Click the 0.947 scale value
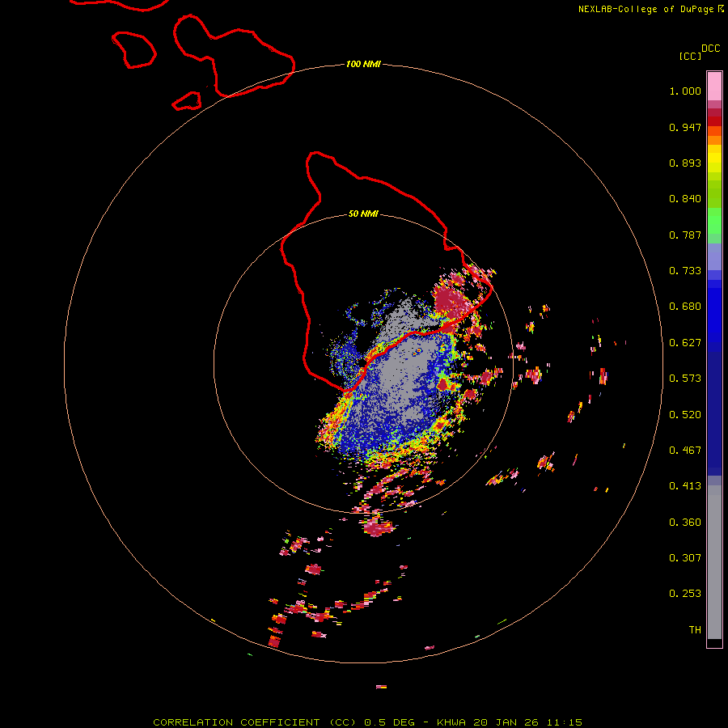This screenshot has width=728, height=728. pos(685,127)
